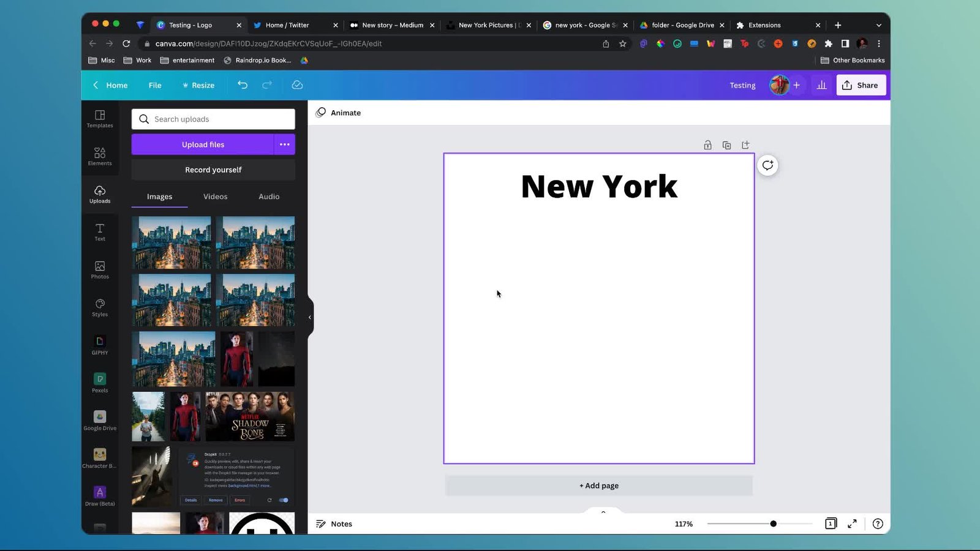Add a new page via icon above canvas
The height and width of the screenshot is (551, 980).
[x=745, y=145]
